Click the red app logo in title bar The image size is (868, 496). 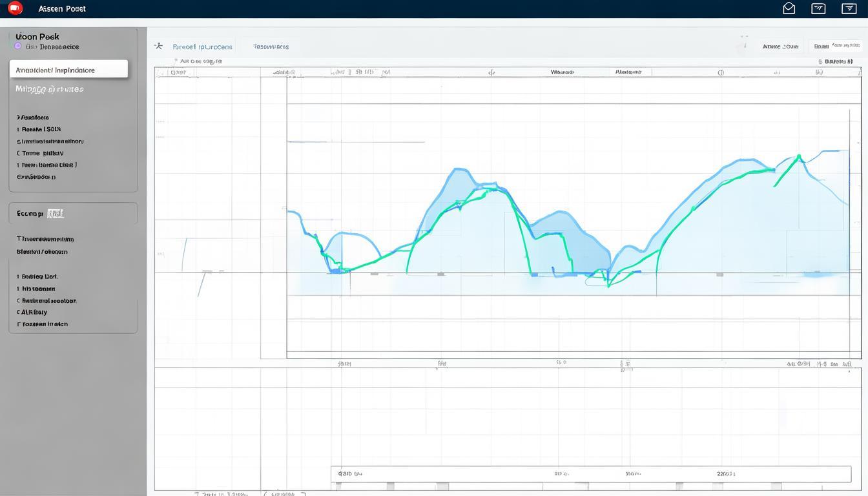tap(14, 8)
